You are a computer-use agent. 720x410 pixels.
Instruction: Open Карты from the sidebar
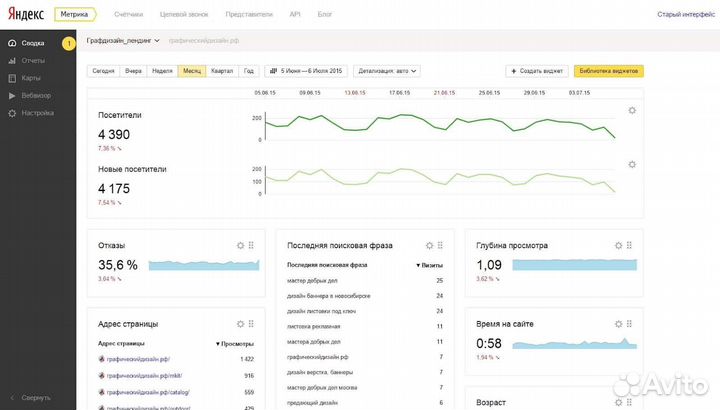(x=11, y=78)
